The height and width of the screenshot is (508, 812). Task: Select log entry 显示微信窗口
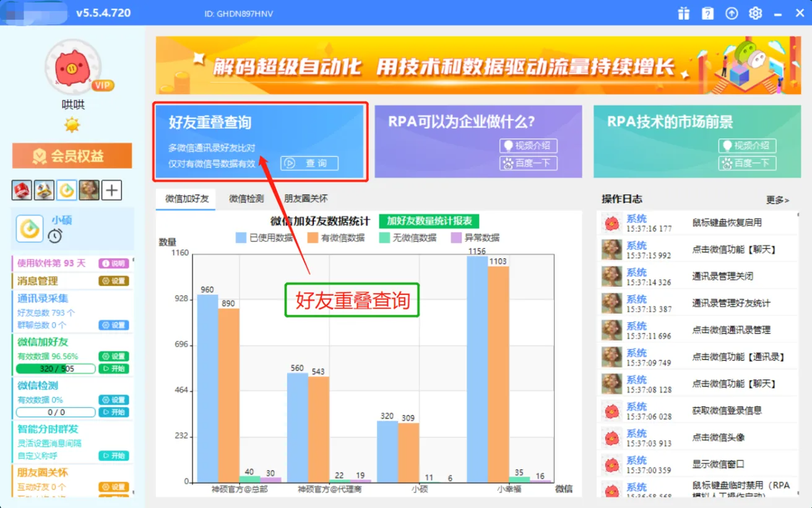click(x=698, y=464)
